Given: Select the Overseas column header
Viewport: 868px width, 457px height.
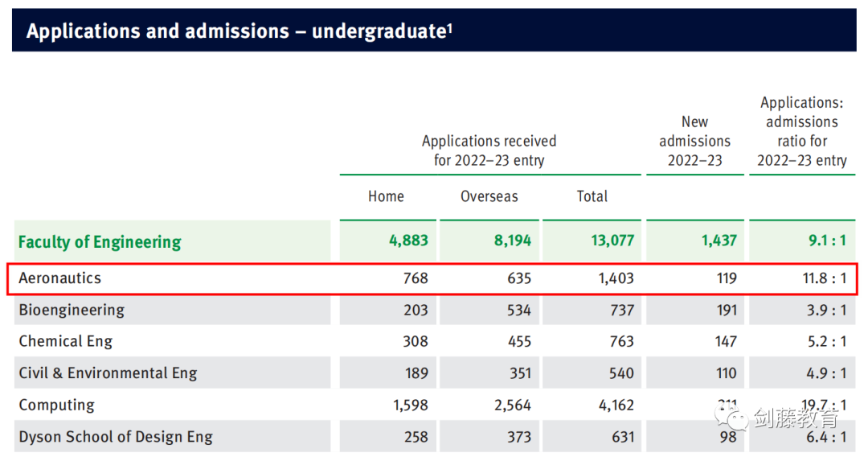Looking at the screenshot, I should 489,196.
